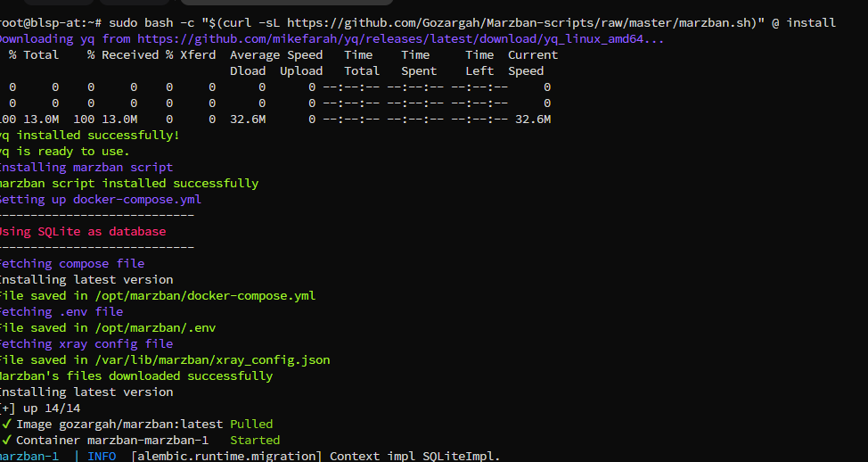Click the /var/lib/marzban/xray_config.json path
The width and height of the screenshot is (868, 462).
click(212, 360)
